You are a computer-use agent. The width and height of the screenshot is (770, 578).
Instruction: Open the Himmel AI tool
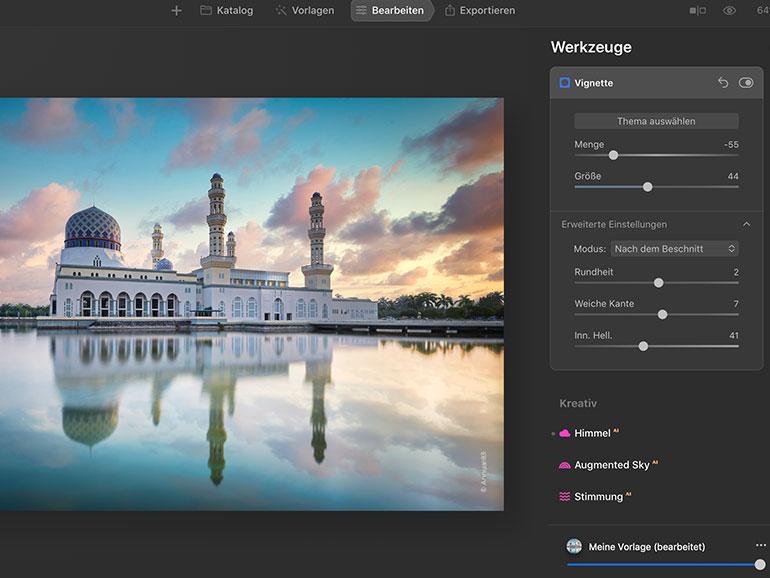tap(592, 433)
